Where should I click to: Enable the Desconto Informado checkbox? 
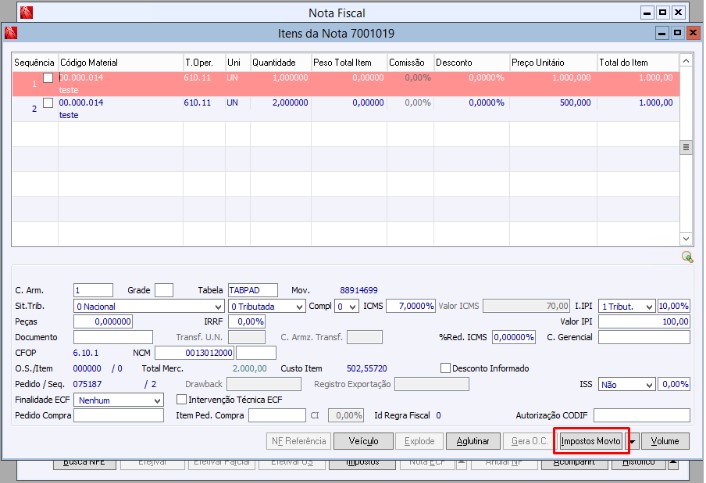(x=446, y=368)
